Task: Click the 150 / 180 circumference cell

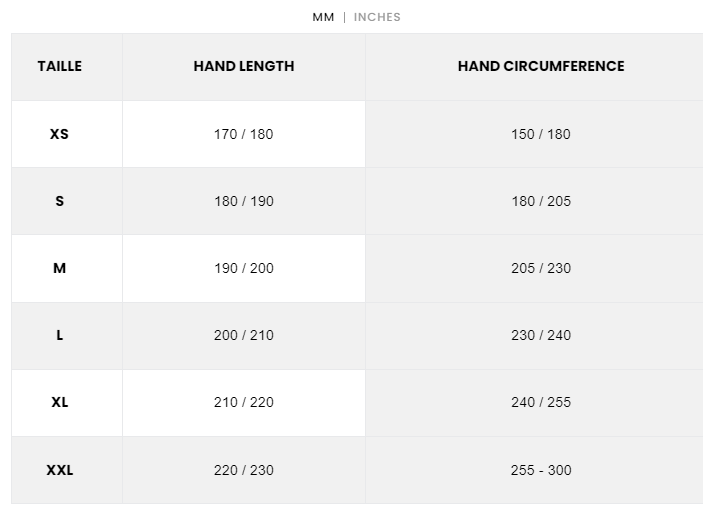Action: [x=541, y=134]
